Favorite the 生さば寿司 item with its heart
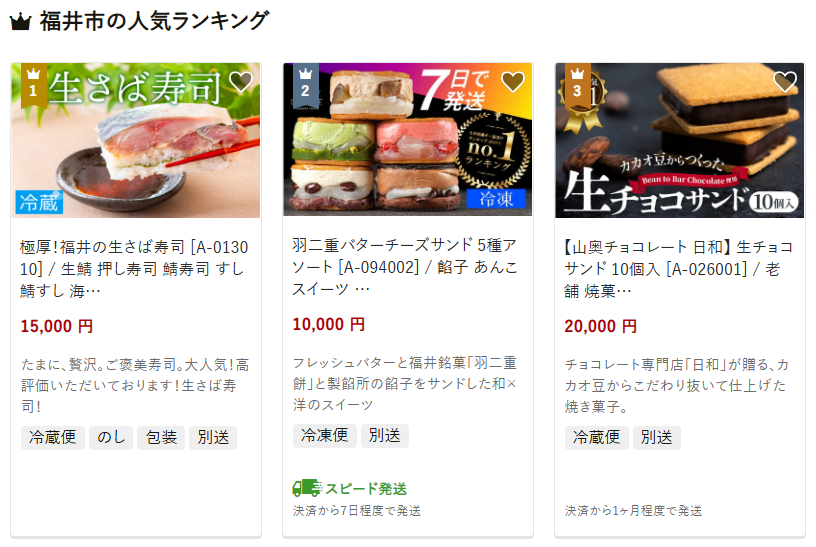 tap(241, 82)
